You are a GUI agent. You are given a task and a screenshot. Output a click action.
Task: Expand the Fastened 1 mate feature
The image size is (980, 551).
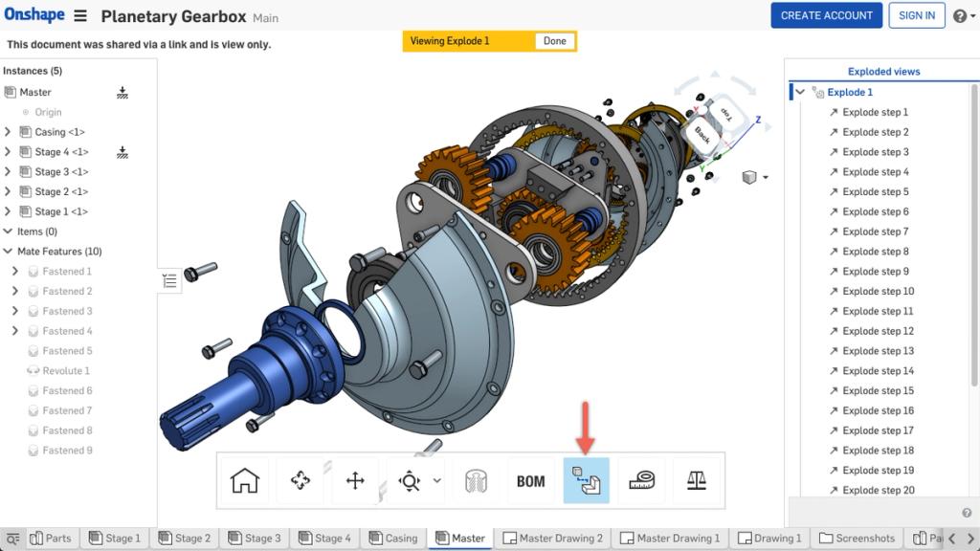pyautogui.click(x=17, y=271)
